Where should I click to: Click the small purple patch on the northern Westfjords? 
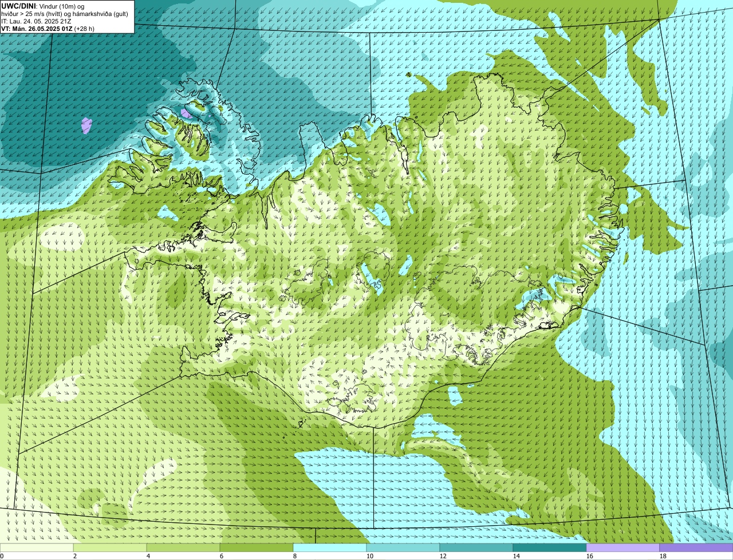[186, 113]
